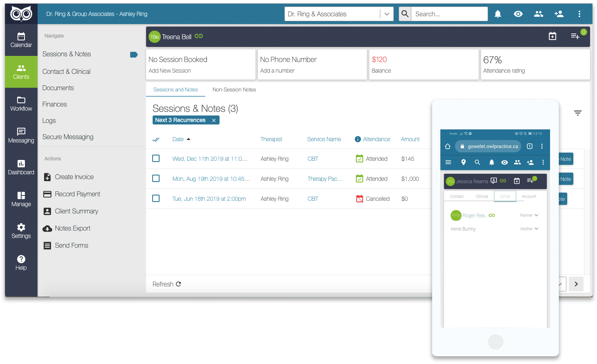Switch to the Non-Session Notes tab

(x=234, y=89)
